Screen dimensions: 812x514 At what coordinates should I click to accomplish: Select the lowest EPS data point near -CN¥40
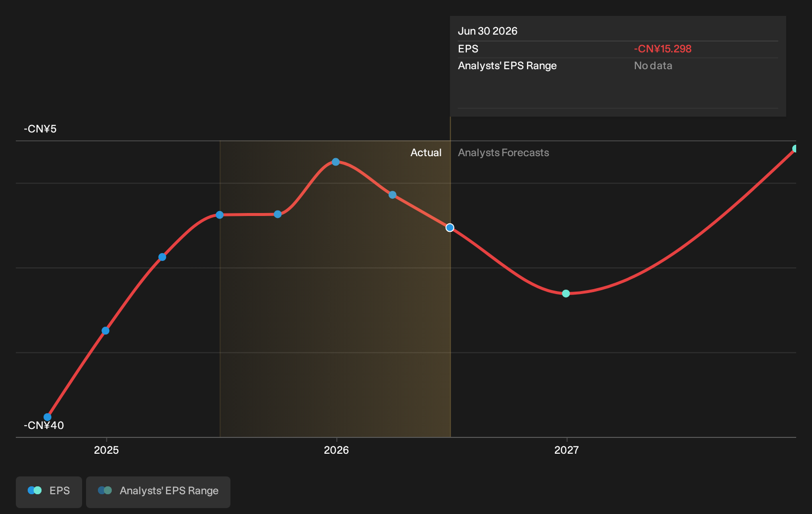click(47, 417)
